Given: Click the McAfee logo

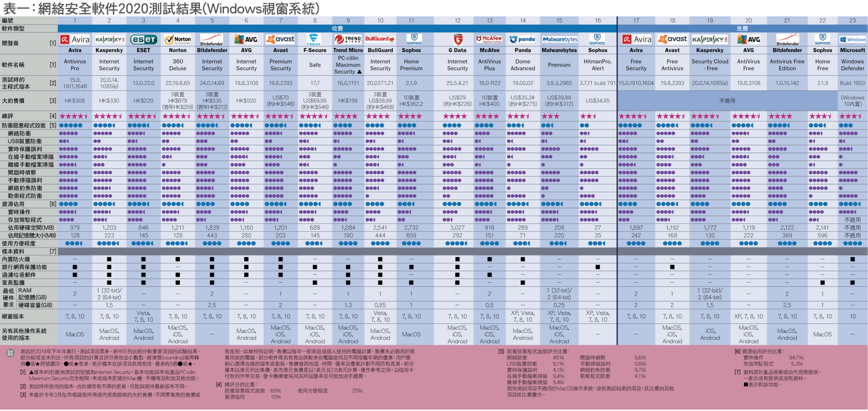Looking at the screenshot, I should 489,39.
